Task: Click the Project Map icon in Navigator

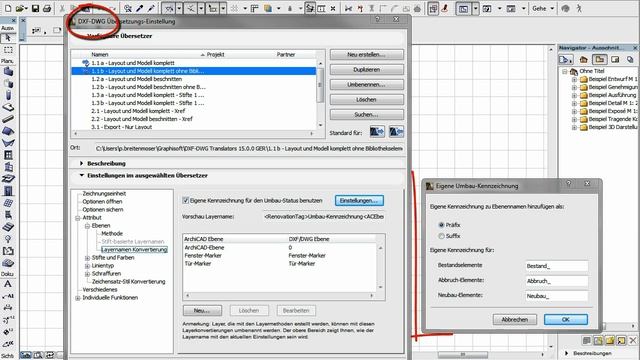Action: coord(584,60)
